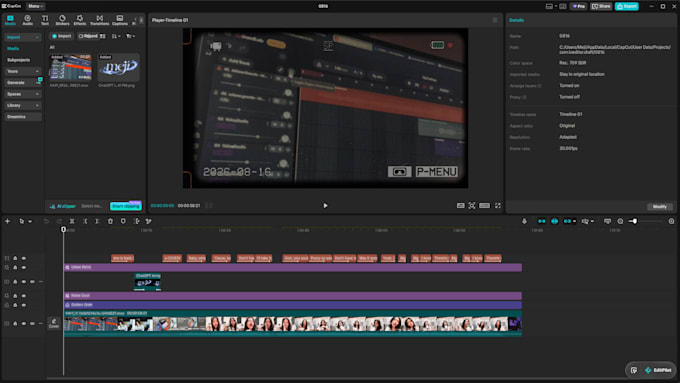Expand the Generate section in sidebar
This screenshot has width=680, height=383.
[x=23, y=82]
